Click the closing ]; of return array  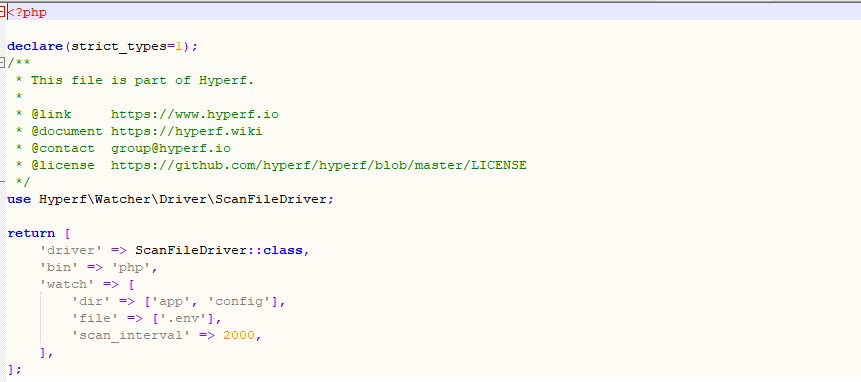pyautogui.click(x=15, y=369)
